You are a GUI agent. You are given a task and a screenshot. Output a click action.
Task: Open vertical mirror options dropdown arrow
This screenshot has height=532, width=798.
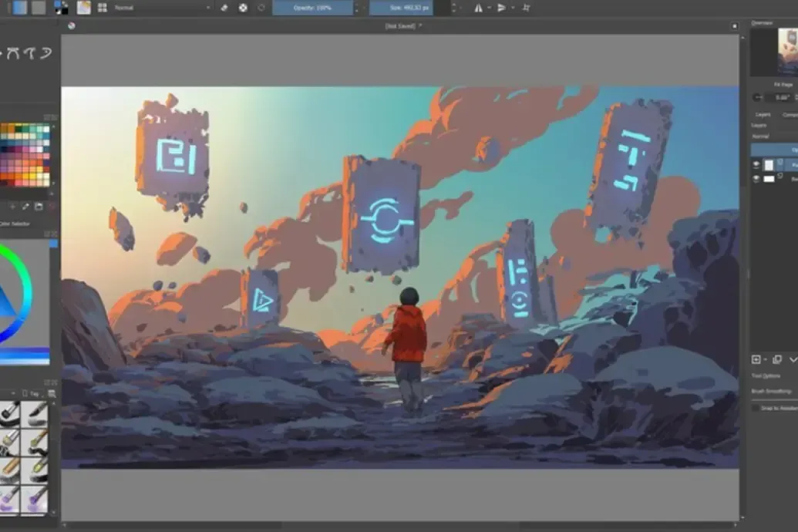[x=513, y=8]
